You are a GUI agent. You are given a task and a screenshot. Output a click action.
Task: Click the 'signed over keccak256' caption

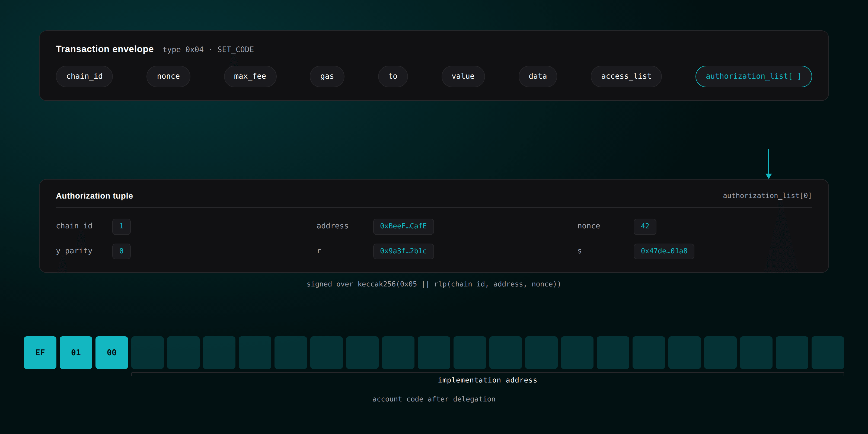tap(434, 284)
